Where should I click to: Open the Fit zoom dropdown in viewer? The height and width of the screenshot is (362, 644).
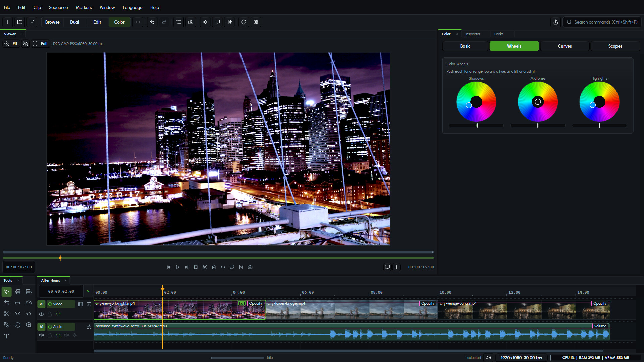click(11, 44)
